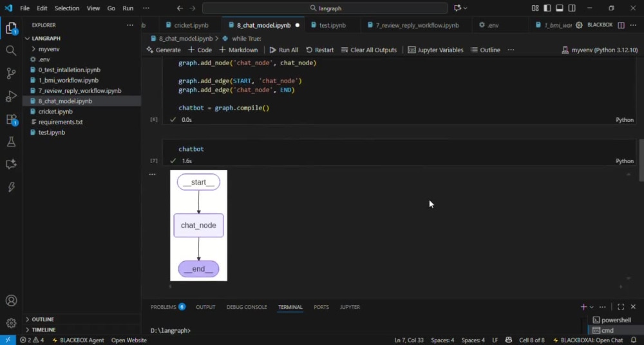Viewport: 644px width, 345px height.
Task: Click Run All in notebook toolbar
Action: pyautogui.click(x=284, y=50)
